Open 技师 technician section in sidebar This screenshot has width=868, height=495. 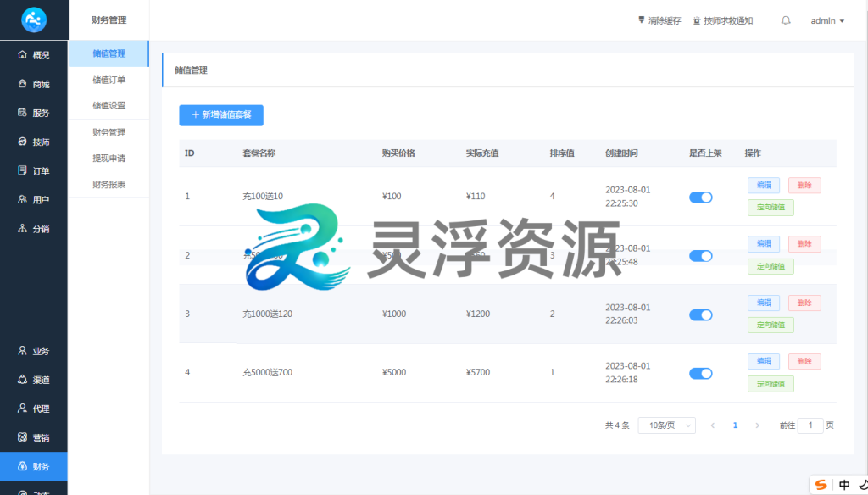(x=34, y=142)
